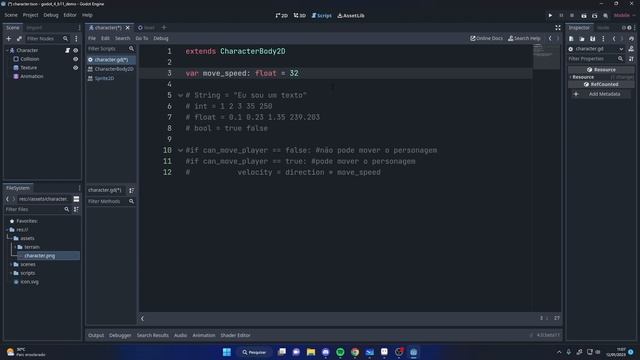Click the Filter Scripts field

pyautogui.click(x=111, y=49)
